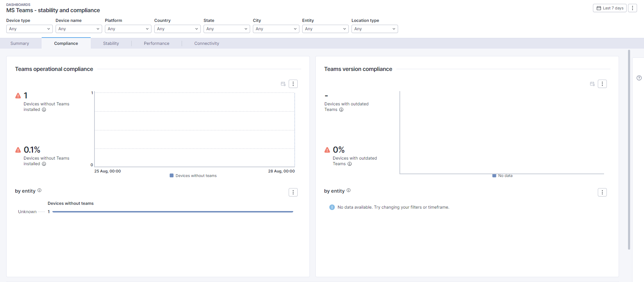Open the Device type dropdown
Viewport: 644px width, 282px height.
click(30, 29)
